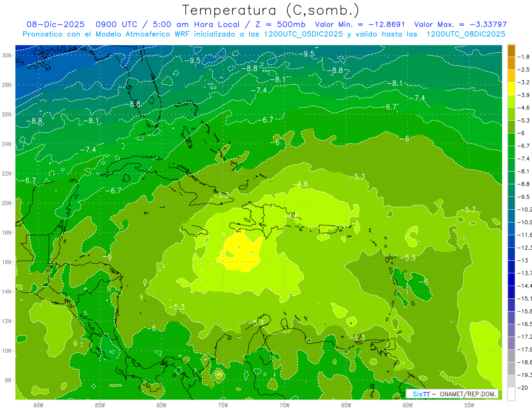Click the 30N latitude label
532x411 pixels.
point(7,55)
